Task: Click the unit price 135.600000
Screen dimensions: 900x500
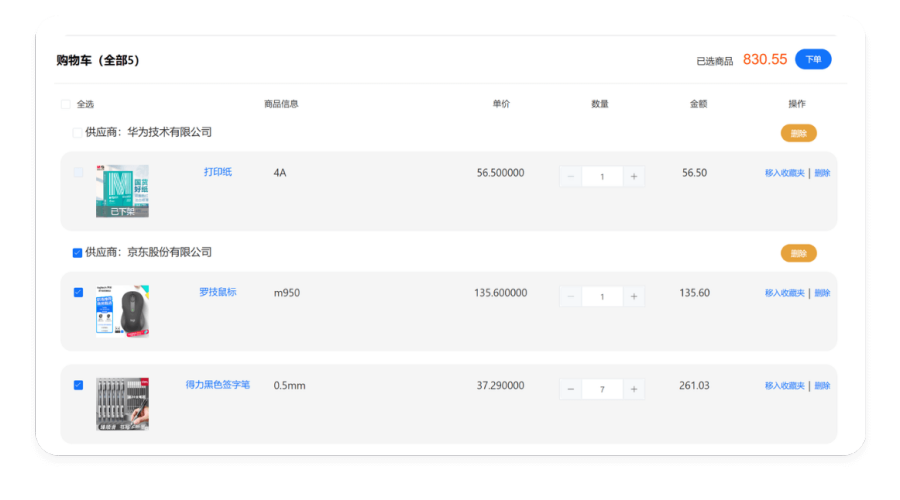Action: coord(501,293)
